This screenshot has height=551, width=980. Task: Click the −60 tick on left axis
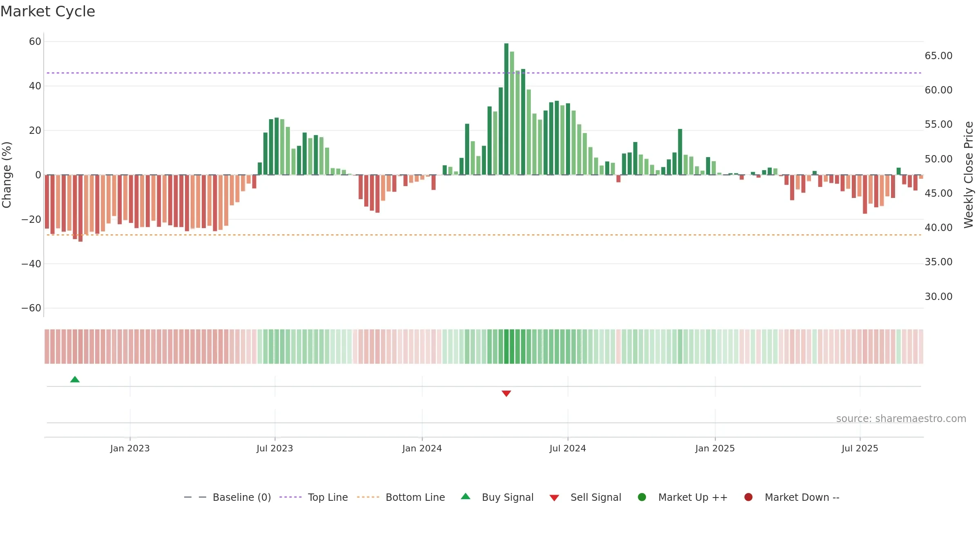pos(31,308)
